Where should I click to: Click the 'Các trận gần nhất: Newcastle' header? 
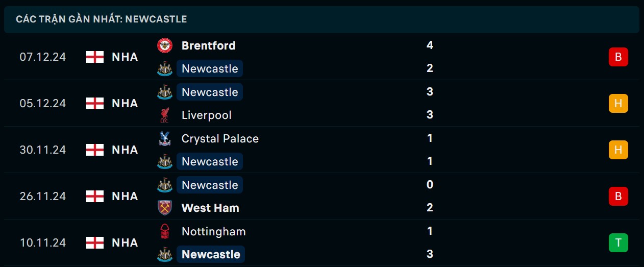(x=101, y=19)
